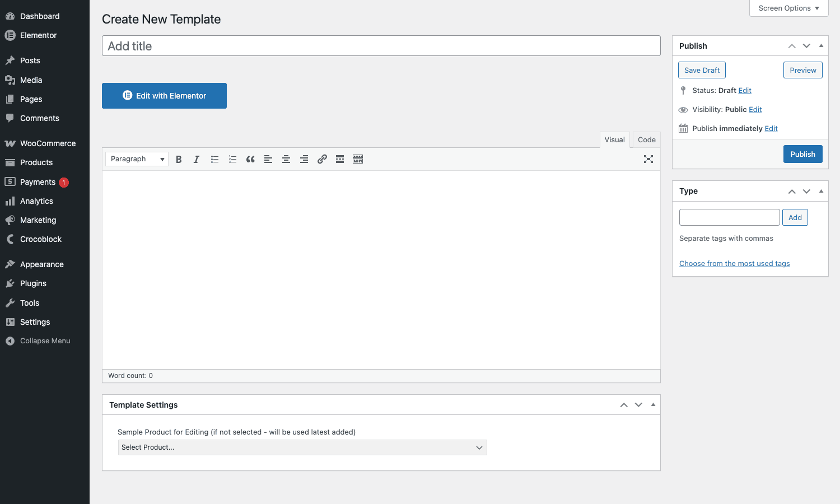This screenshot has width=840, height=504.
Task: Edit the Draft status
Action: pos(745,91)
